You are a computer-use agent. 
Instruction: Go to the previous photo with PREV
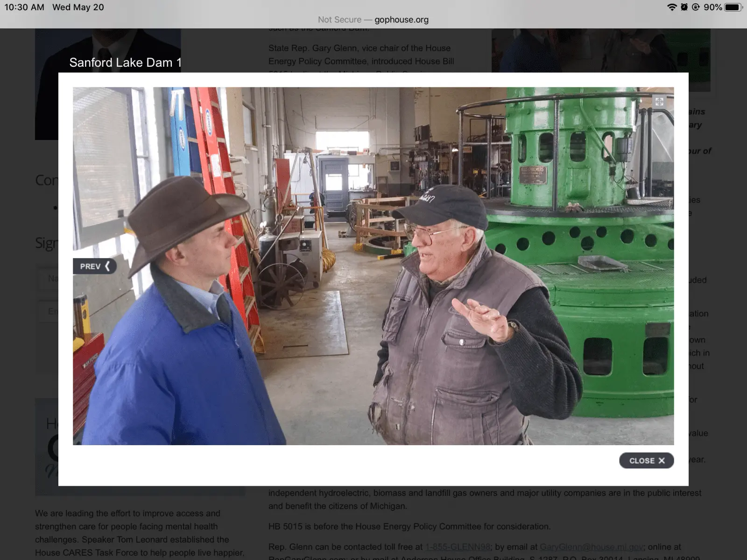94,266
